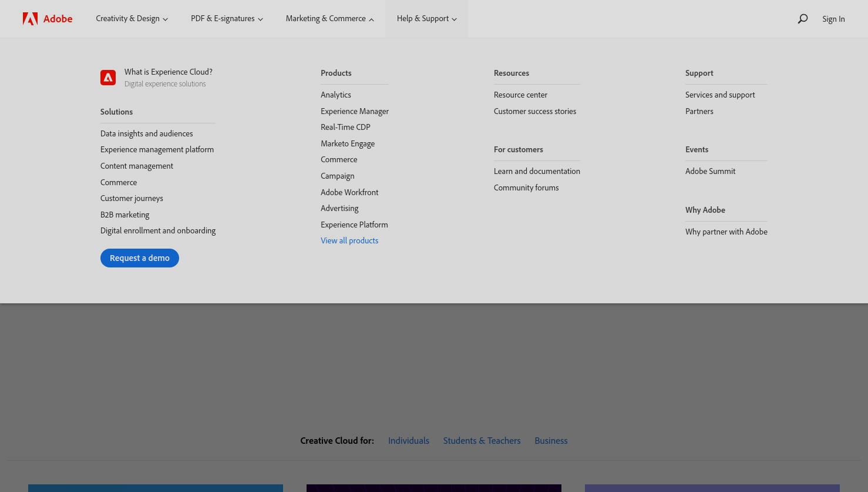
Task: Click the red Experience Cloud icon
Action: click(108, 78)
